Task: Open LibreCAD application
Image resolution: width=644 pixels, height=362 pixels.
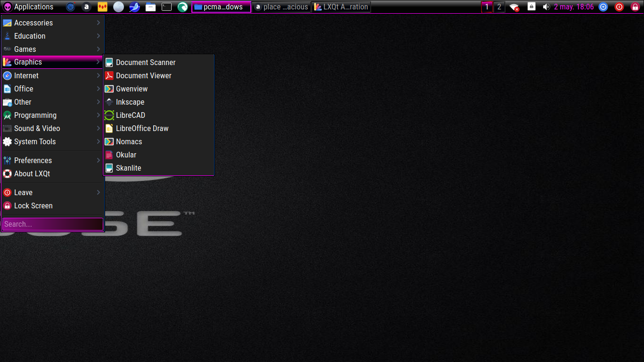Action: point(158,115)
